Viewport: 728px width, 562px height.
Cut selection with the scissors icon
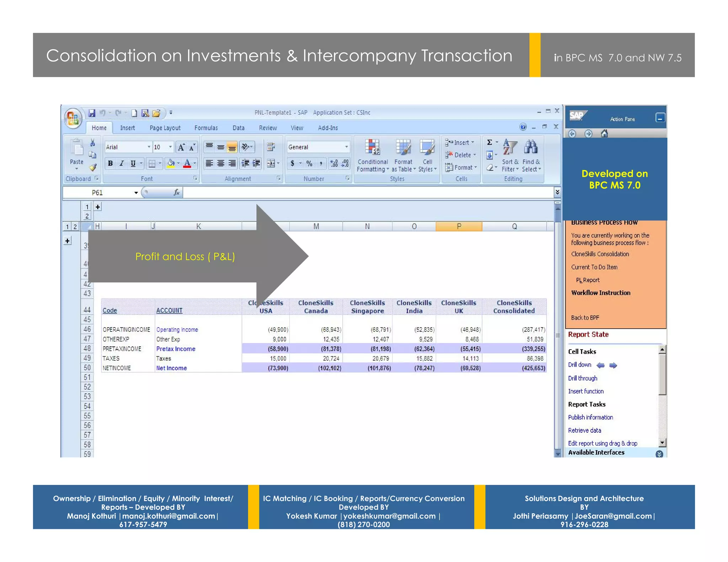[x=92, y=142]
